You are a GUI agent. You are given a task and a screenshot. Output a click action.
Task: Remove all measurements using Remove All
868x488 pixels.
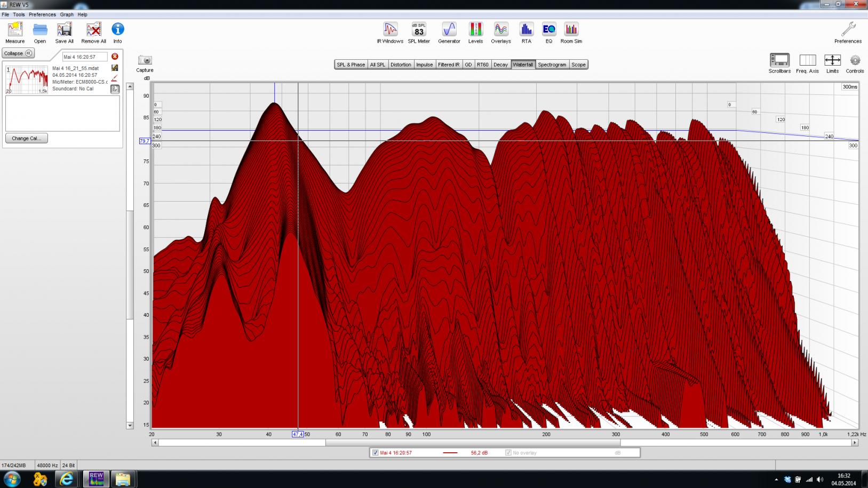click(93, 33)
